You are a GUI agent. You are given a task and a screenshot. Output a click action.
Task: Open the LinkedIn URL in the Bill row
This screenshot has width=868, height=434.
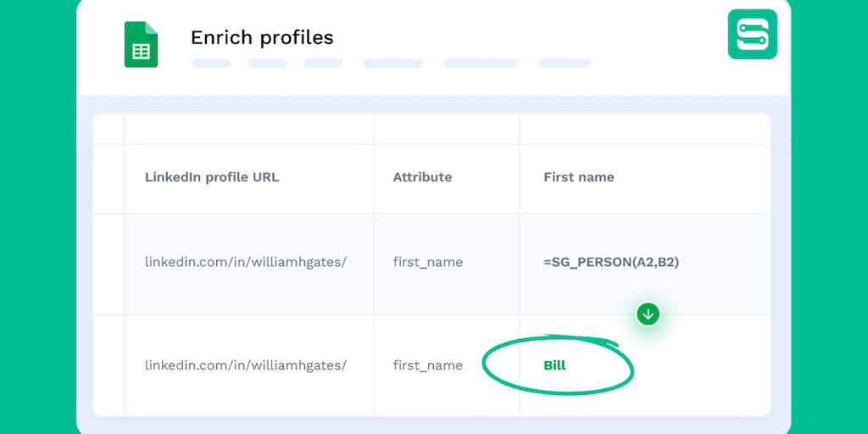[246, 366]
